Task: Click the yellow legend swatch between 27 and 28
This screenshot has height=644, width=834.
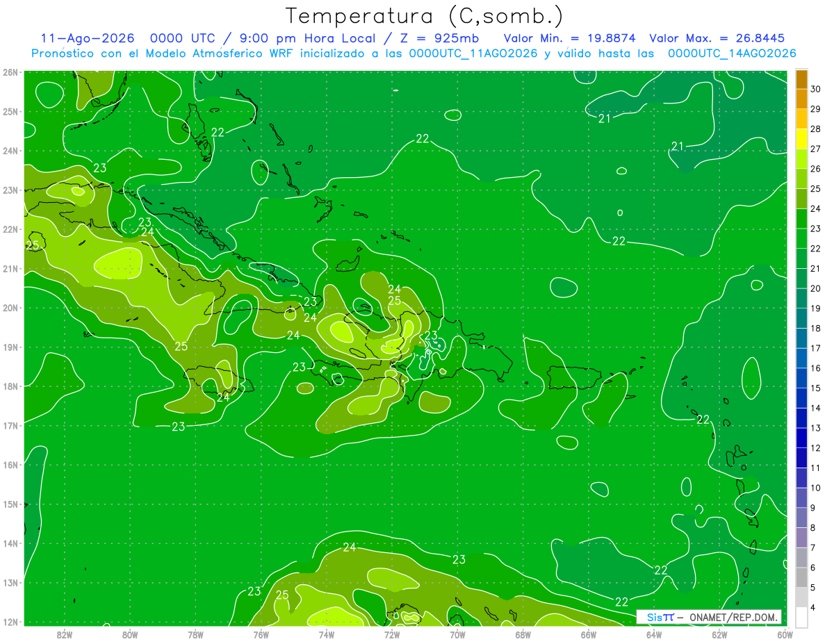Action: click(802, 139)
